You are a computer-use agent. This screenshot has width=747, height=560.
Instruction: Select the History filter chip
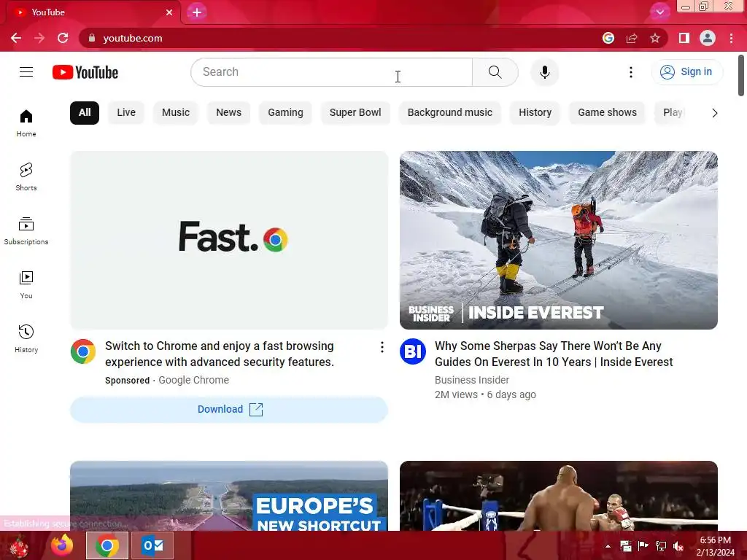coord(535,113)
